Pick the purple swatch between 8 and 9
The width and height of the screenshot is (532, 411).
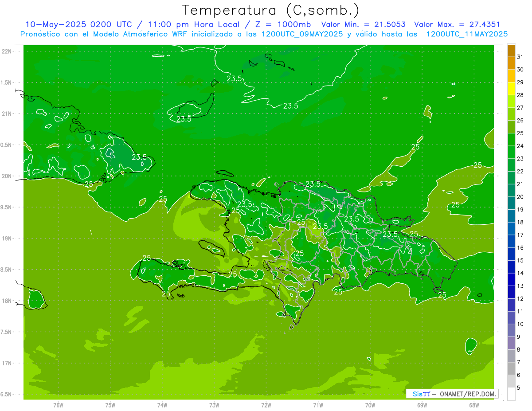coord(511,343)
